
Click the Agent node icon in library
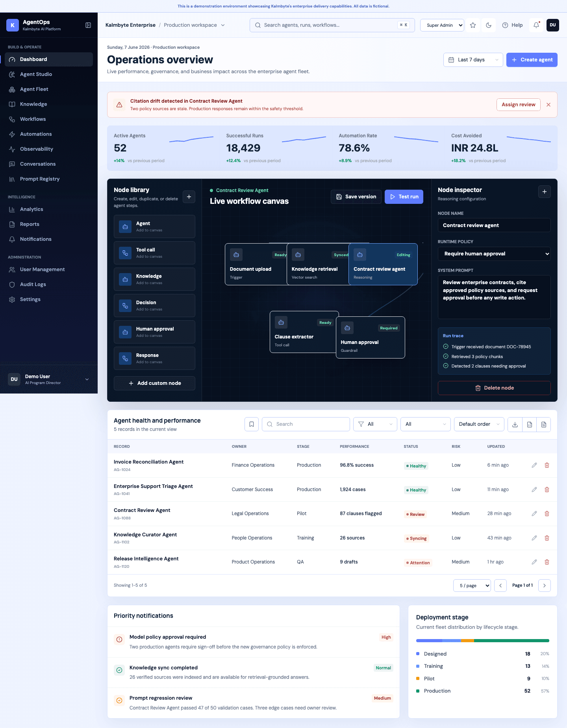tap(125, 227)
